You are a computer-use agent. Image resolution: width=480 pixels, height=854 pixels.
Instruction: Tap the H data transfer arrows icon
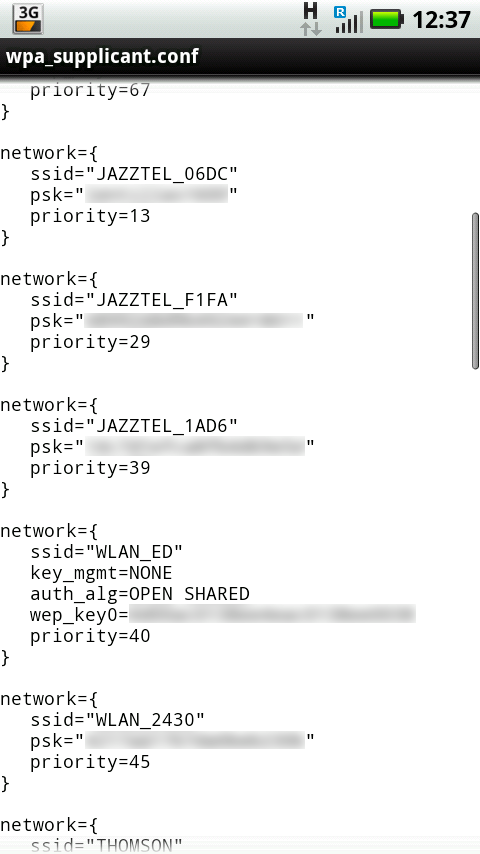point(311,19)
